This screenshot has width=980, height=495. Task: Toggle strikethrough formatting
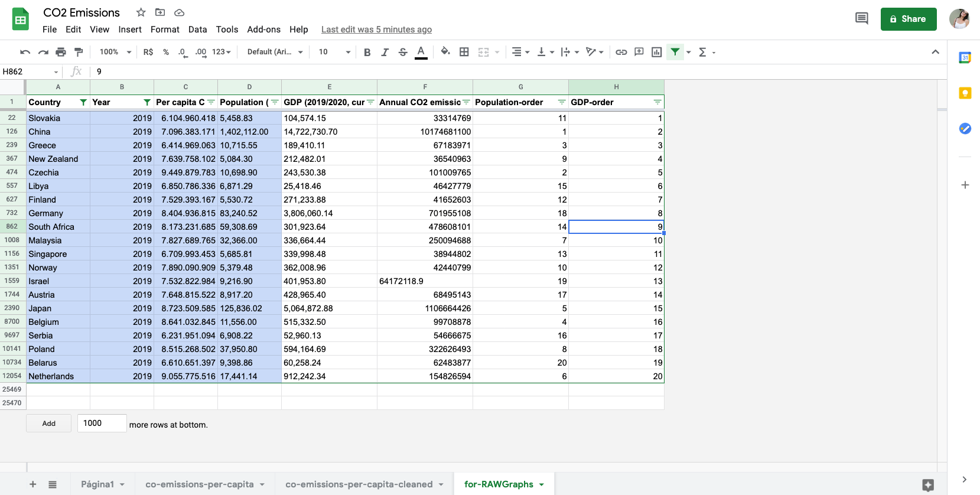pos(403,52)
